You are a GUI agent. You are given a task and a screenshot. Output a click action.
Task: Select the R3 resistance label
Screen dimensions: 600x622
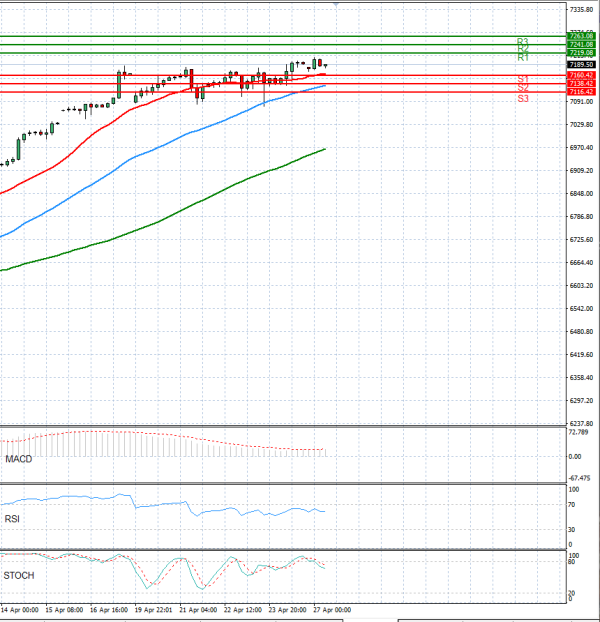[522, 41]
